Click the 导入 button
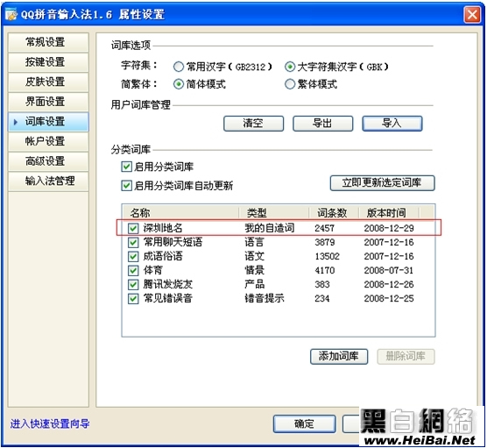Image resolution: width=487 pixels, height=448 pixels. coord(392,124)
